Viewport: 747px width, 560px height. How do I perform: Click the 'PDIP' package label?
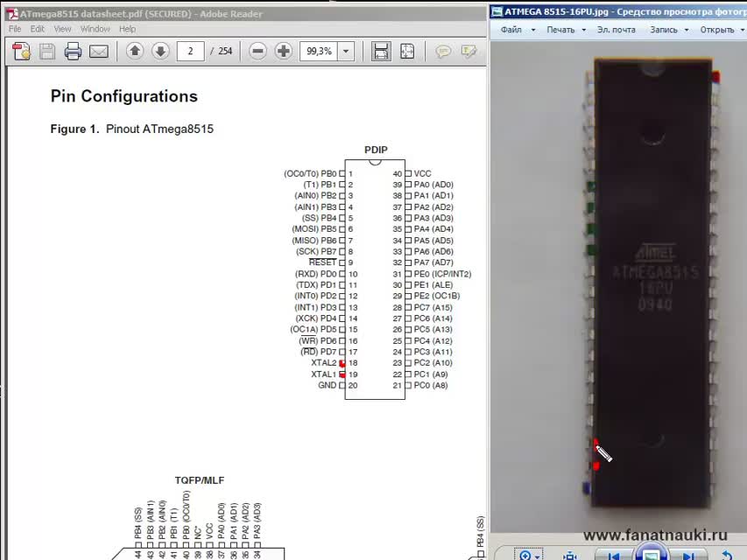pyautogui.click(x=376, y=150)
